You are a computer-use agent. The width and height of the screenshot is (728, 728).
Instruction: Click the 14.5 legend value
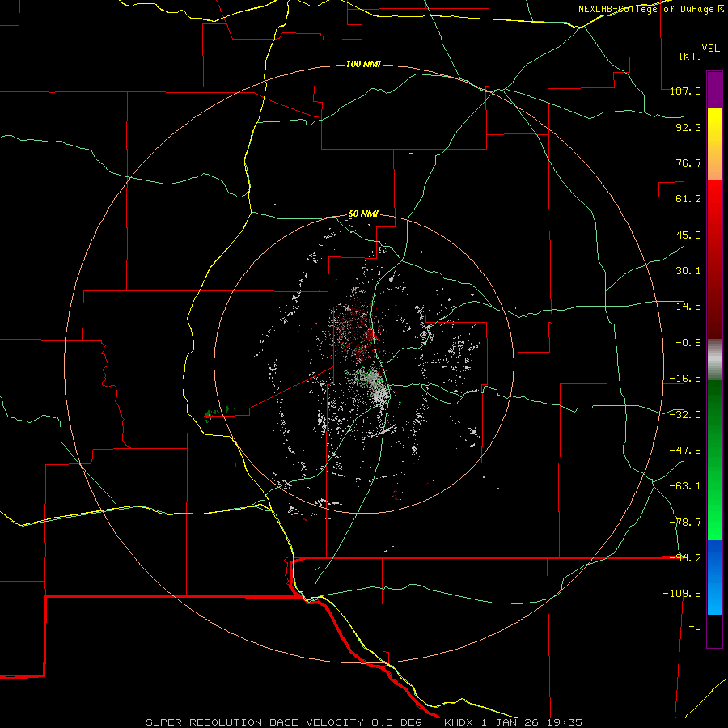point(688,307)
